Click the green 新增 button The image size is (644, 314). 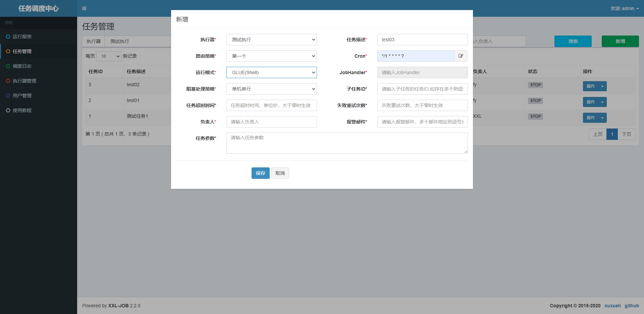(620, 41)
